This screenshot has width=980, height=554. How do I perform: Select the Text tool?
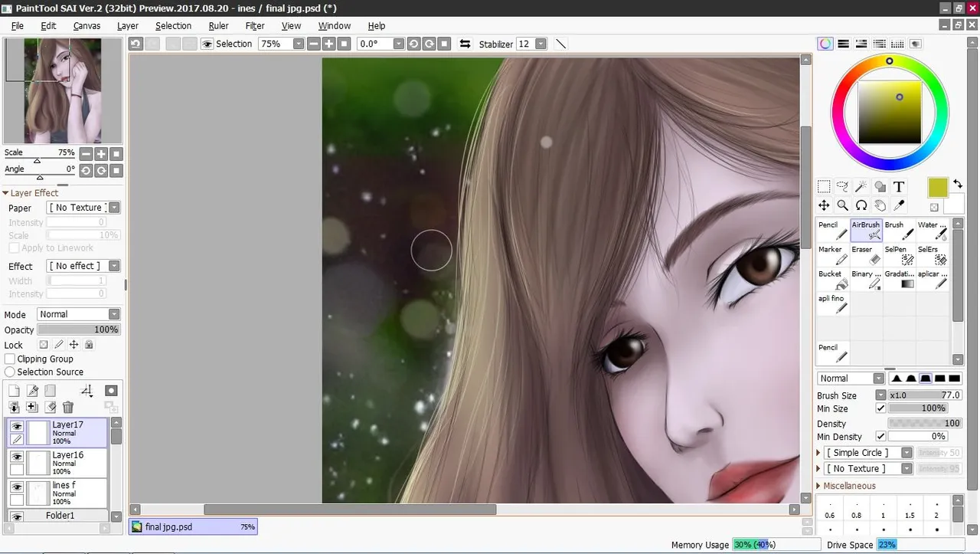[x=899, y=186]
